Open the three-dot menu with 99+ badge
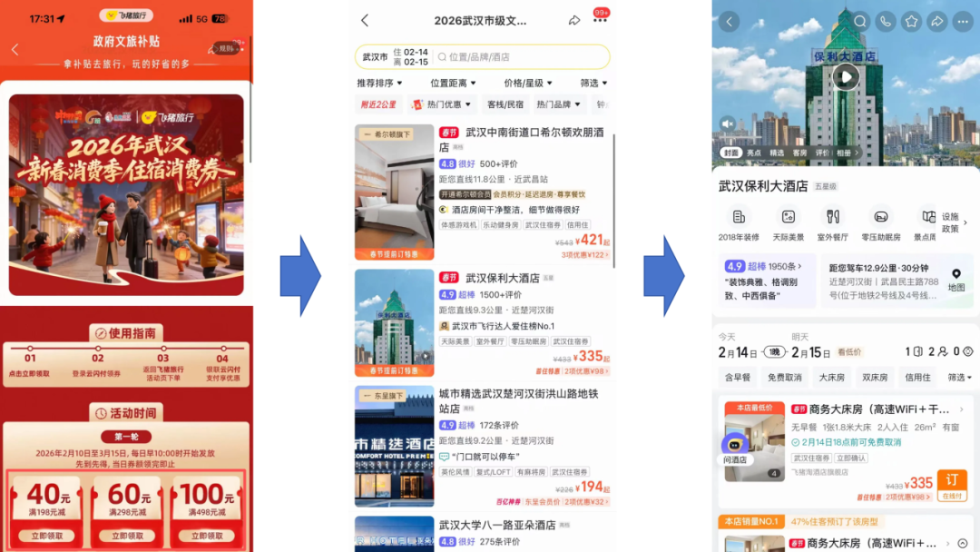The image size is (980, 552). pyautogui.click(x=600, y=21)
